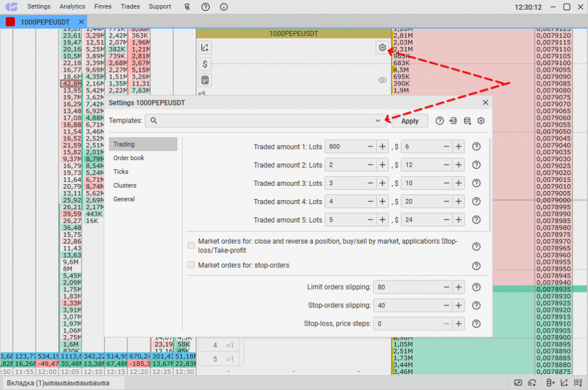
Task: Toggle the eye visibility icon in trading panel
Action: 382,80
